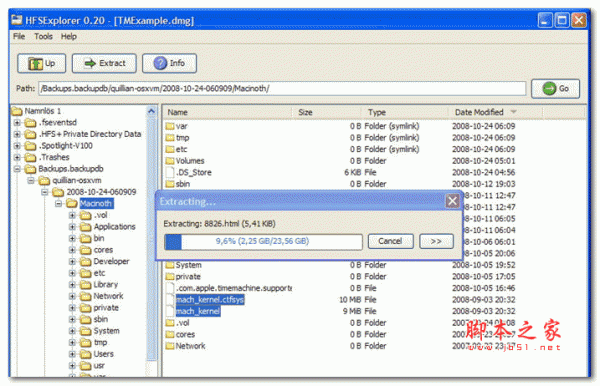
Task: Select the Network folder icon in file list
Action: (x=170, y=346)
